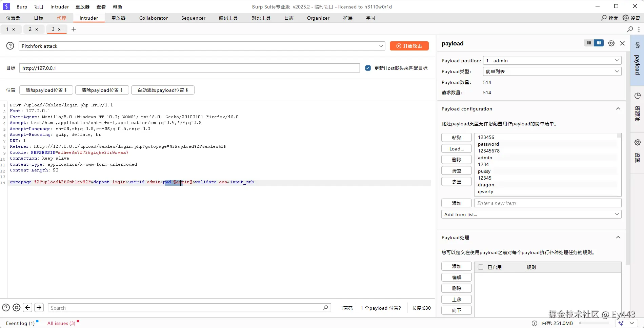Switch to the 仪表盘 tab

(x=13, y=18)
